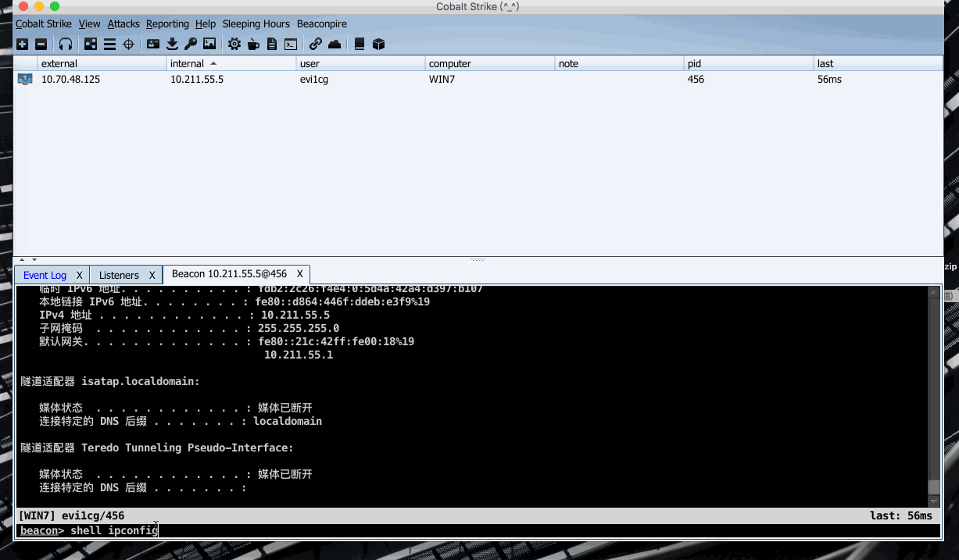Close the Beacon 10.211.55.5@456 tab
The image size is (959, 560).
point(300,274)
